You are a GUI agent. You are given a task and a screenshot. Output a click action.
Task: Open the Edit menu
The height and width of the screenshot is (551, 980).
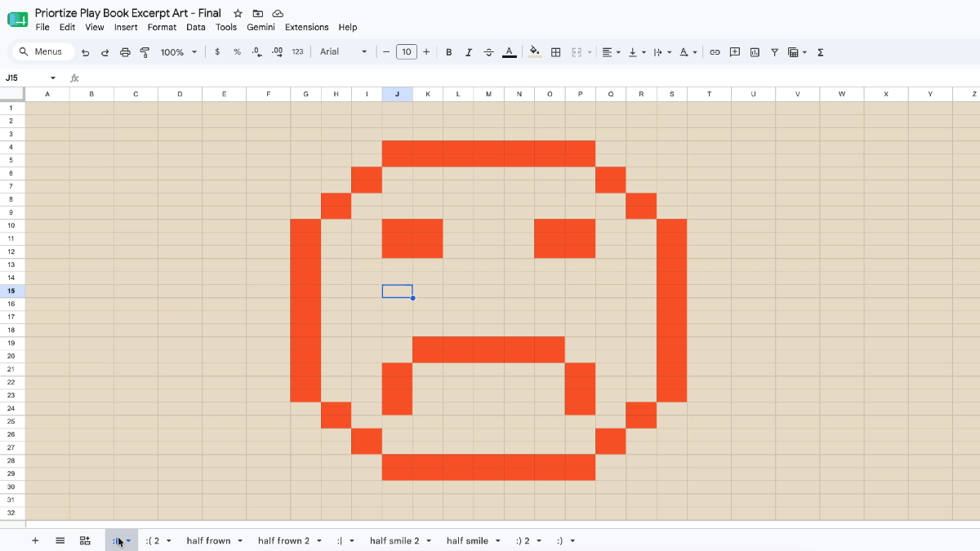click(68, 27)
